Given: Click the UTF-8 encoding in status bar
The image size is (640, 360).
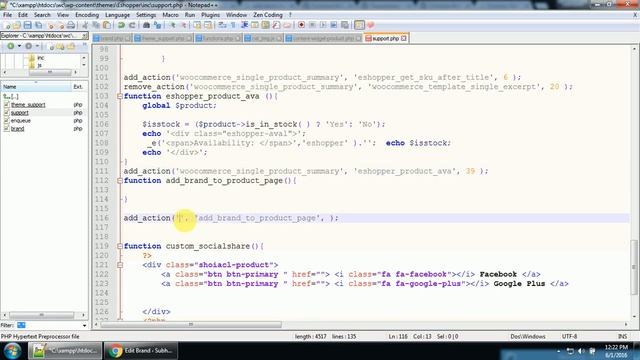Looking at the screenshot, I should [x=569, y=337].
